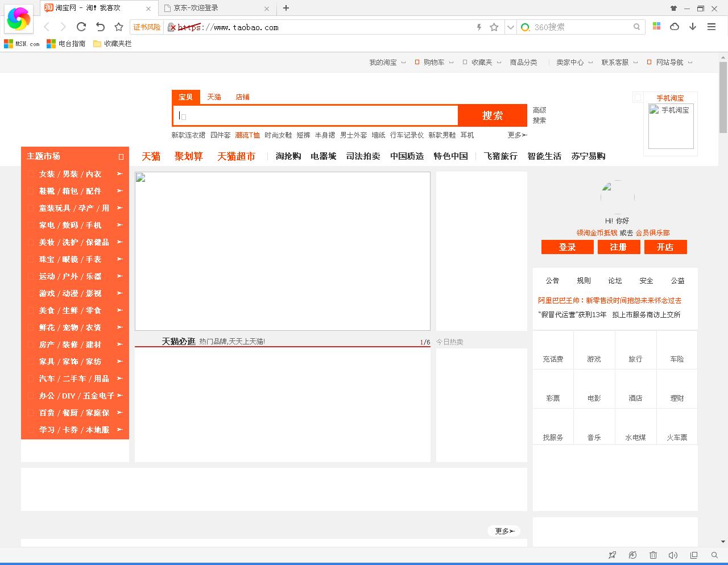Expand the address bar history dropdown
This screenshot has width=728, height=565.
[x=510, y=27]
